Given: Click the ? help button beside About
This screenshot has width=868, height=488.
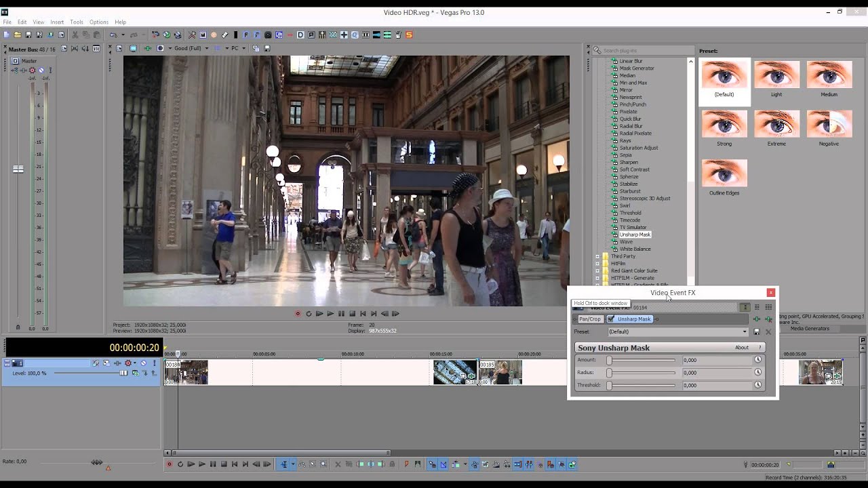Looking at the screenshot, I should click(x=759, y=347).
